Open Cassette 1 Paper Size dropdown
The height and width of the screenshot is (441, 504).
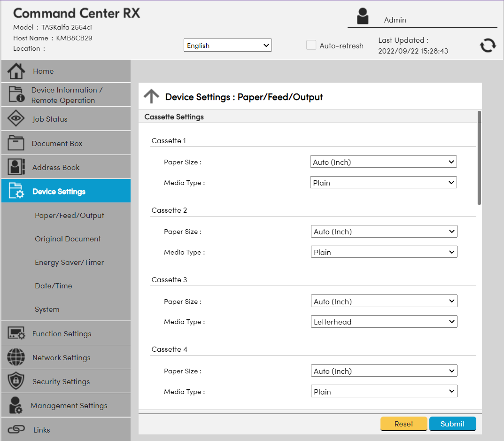(383, 162)
